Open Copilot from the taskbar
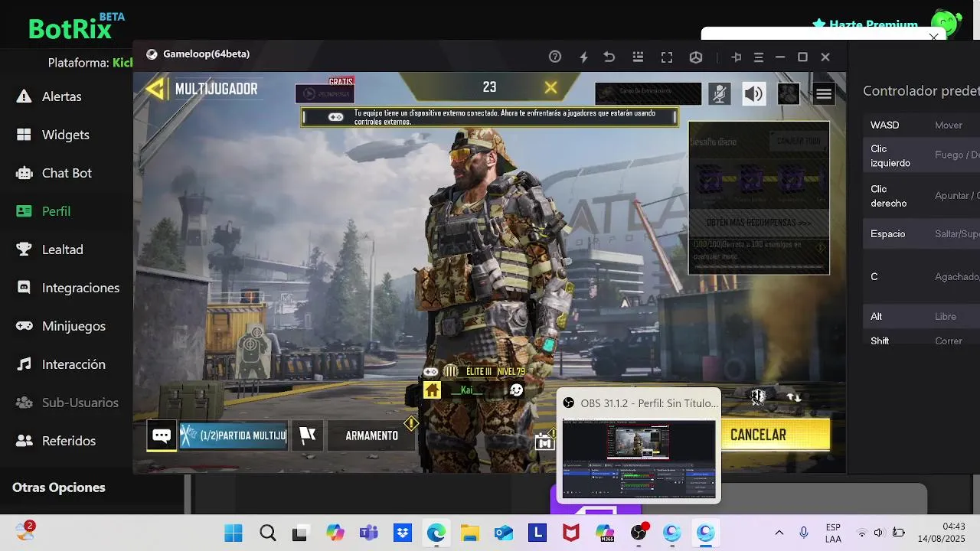The image size is (980, 551). click(335, 533)
